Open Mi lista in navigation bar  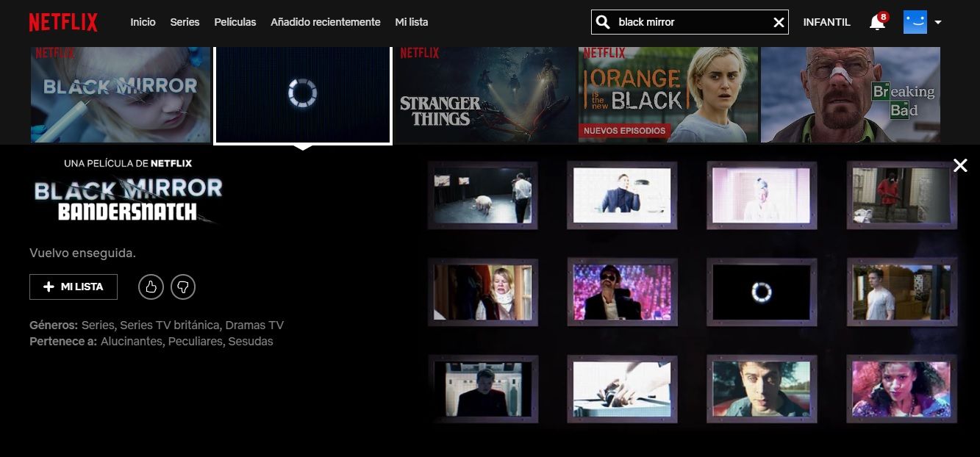(x=412, y=22)
